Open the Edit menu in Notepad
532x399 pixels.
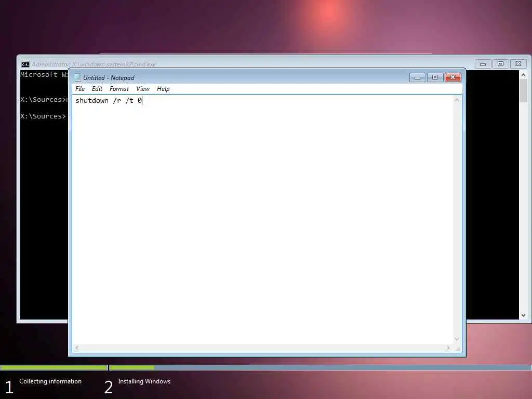(97, 89)
